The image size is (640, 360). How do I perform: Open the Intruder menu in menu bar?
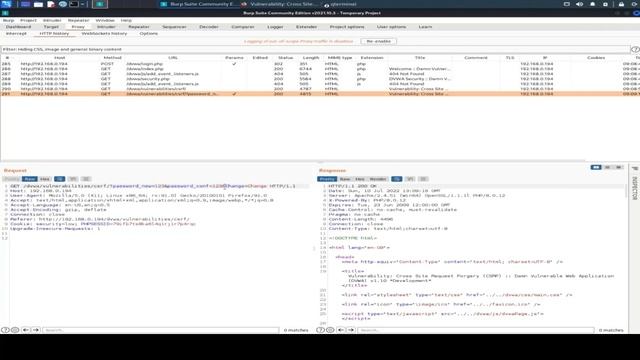(52, 20)
